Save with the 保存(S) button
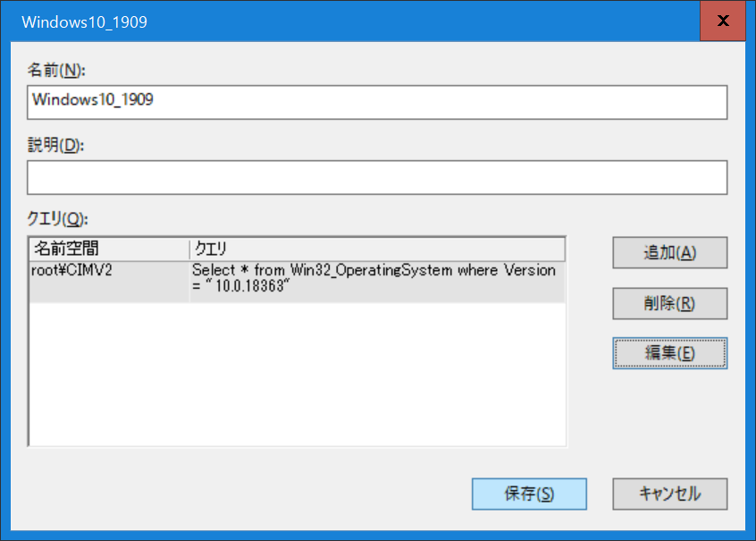 coord(529,494)
